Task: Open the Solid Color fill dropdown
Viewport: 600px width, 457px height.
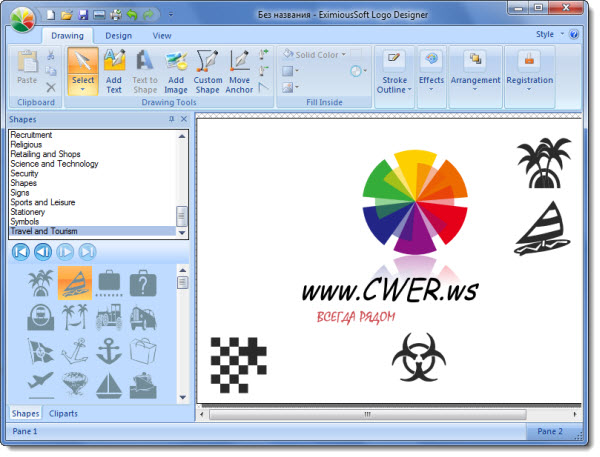Action: [315, 55]
